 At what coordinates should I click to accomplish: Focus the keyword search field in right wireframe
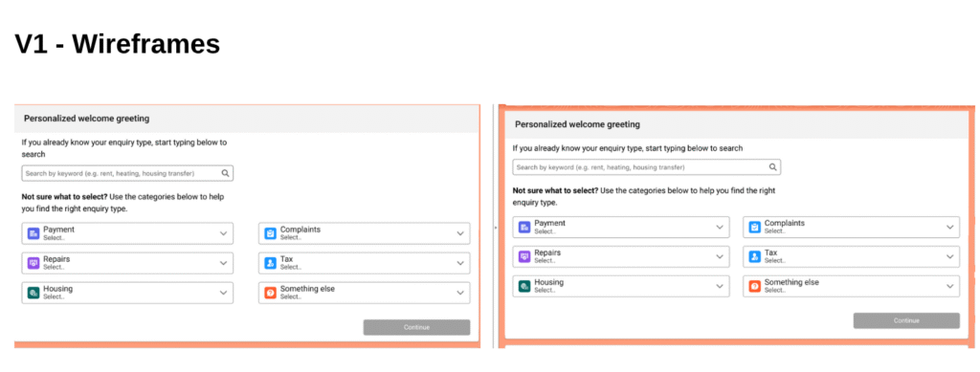(x=647, y=167)
